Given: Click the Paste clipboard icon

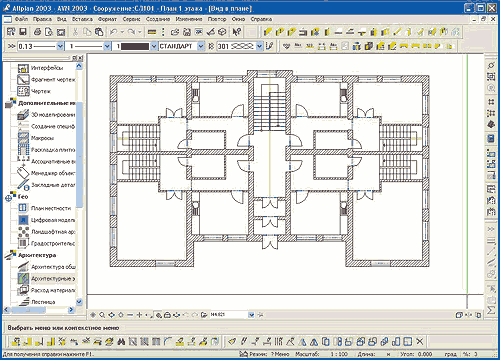Looking at the screenshot, I should pyautogui.click(x=99, y=32).
